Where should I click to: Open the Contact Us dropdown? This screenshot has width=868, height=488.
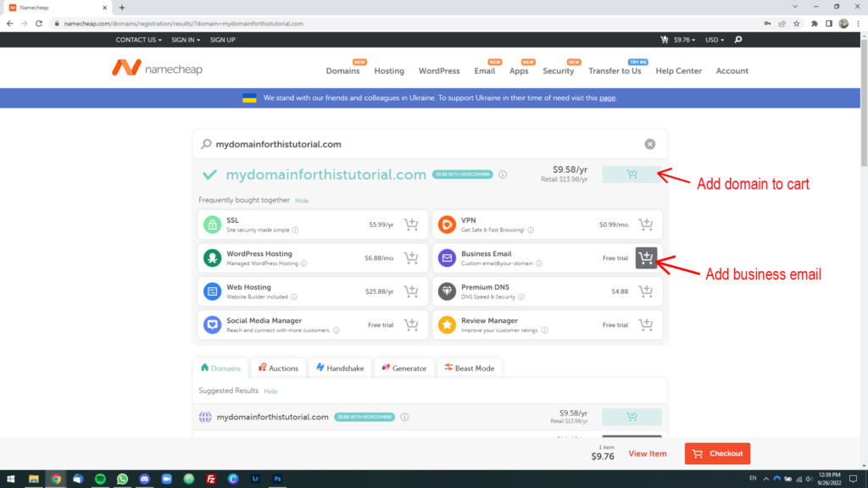[138, 40]
